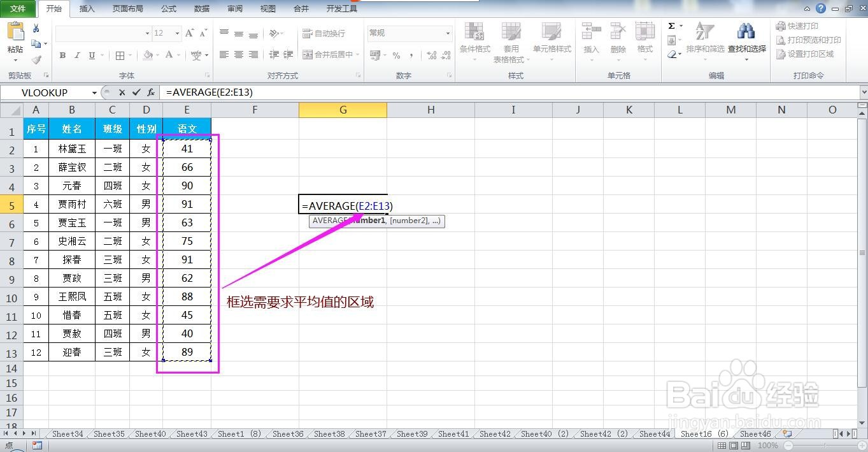The image size is (868, 452).
Task: Switch to the 公式 Formulas tab
Action: point(169,9)
